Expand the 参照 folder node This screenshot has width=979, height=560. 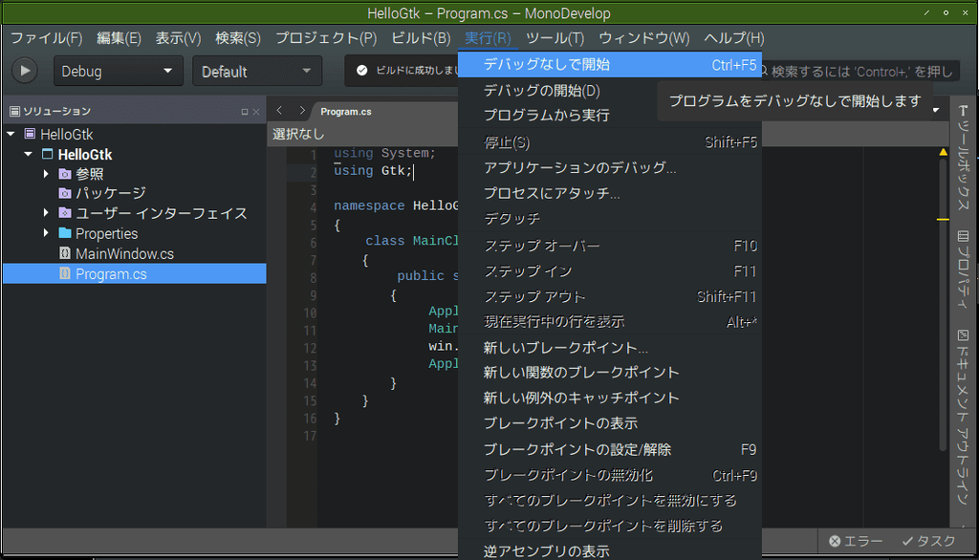(46, 174)
